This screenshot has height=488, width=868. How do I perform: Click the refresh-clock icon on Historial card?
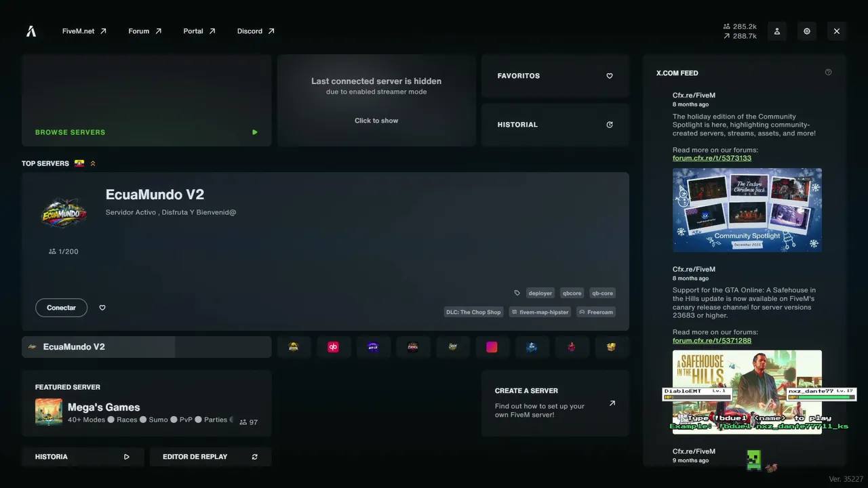coord(610,125)
